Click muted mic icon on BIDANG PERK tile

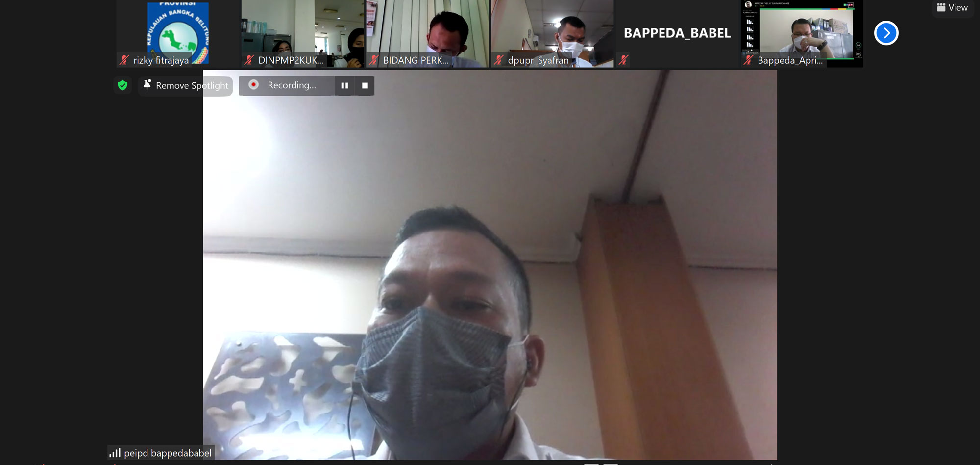coord(374,60)
